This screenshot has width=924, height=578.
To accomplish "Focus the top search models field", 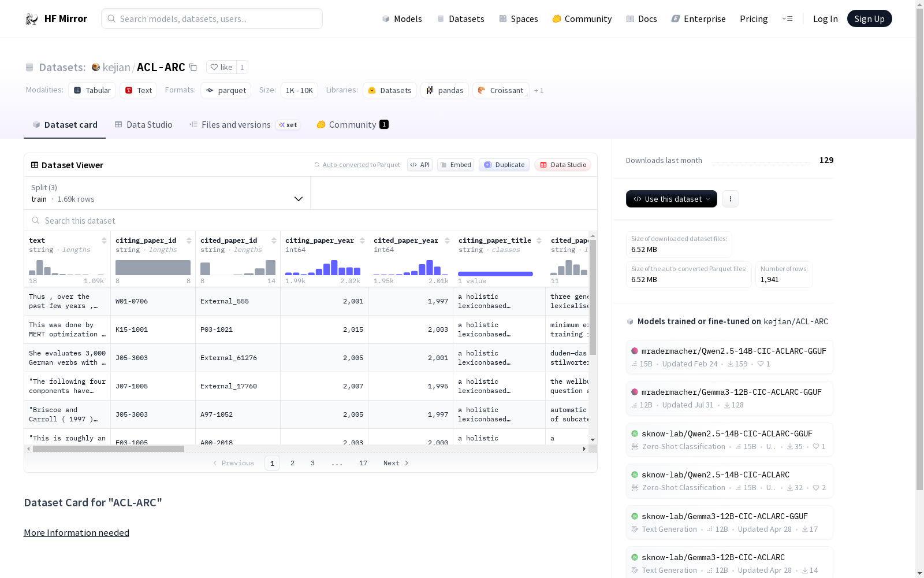I will click(x=212, y=18).
